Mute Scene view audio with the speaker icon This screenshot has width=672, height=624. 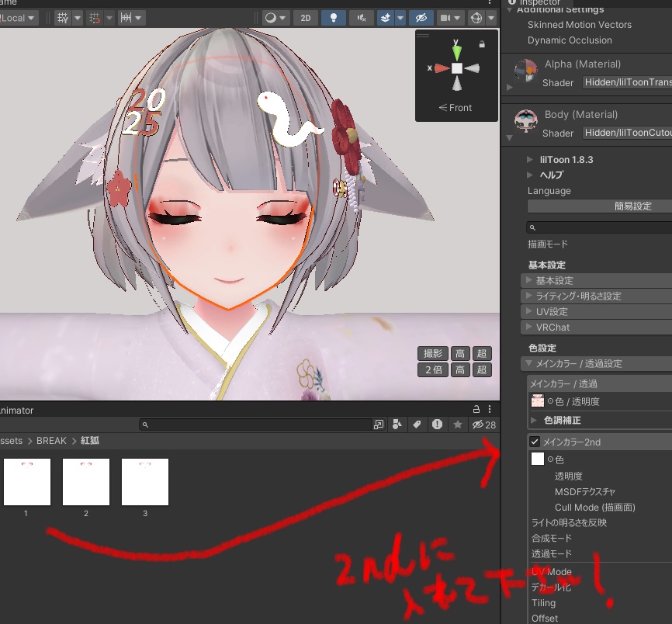coord(362,18)
